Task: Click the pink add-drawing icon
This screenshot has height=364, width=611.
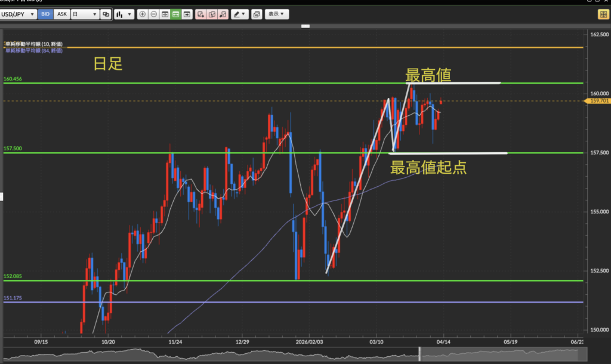Action: pyautogui.click(x=200, y=14)
